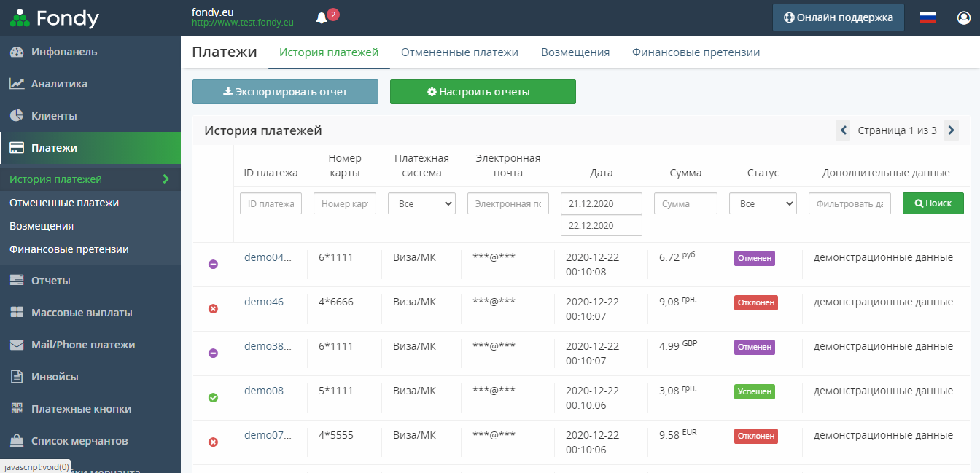Focus the Дополнительные данные filter field
The height and width of the screenshot is (473, 980).
[x=849, y=203]
